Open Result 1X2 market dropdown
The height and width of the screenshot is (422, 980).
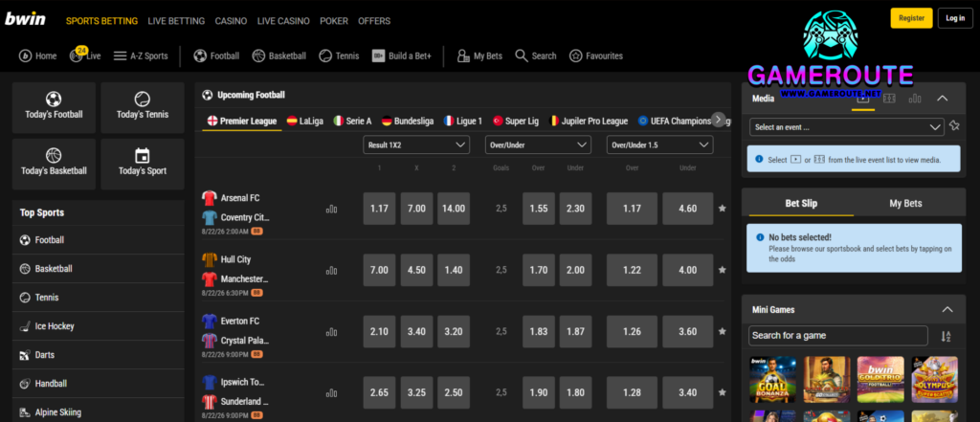[415, 145]
